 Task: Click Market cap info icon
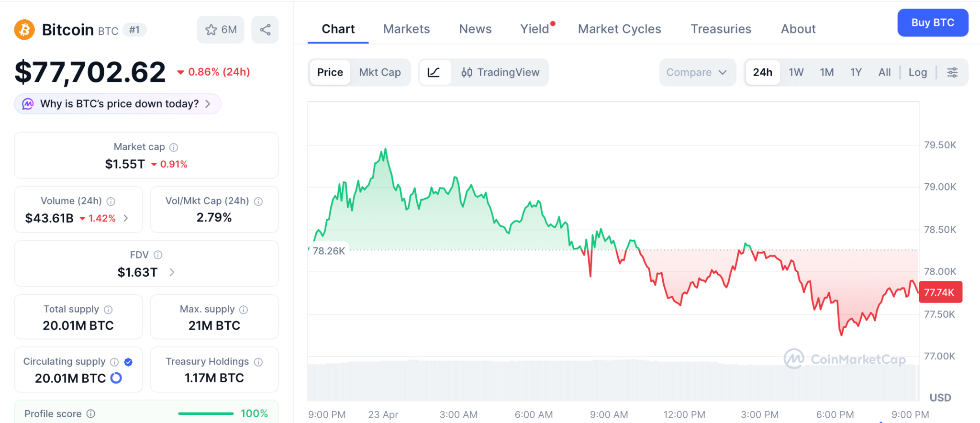174,147
